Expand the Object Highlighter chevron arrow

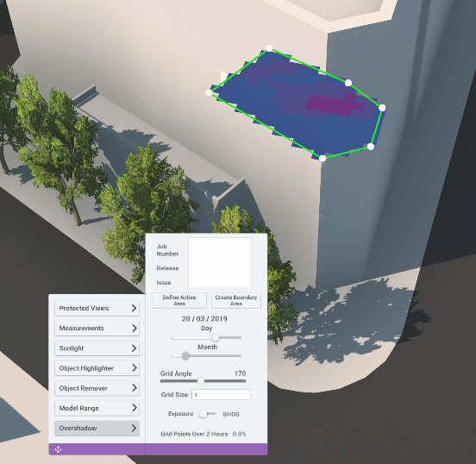(134, 368)
